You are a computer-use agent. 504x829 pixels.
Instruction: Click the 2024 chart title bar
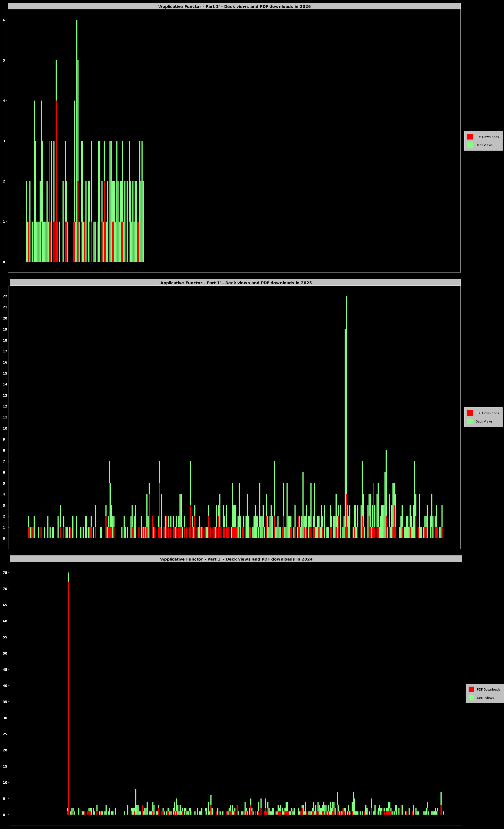coord(236,559)
